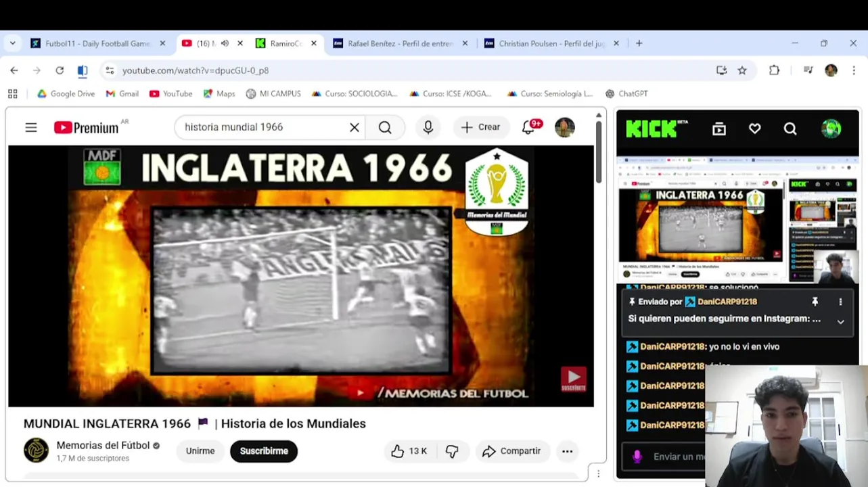Screen dimensions: 868x487
Task: Go to YouTube Premium home logo
Action: (87, 127)
